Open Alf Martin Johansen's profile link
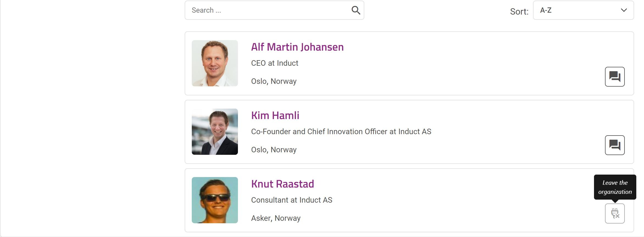Image resolution: width=644 pixels, height=237 pixels. click(297, 47)
